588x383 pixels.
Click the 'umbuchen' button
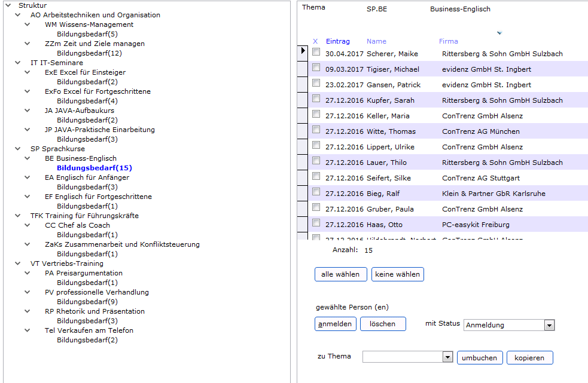(x=479, y=358)
